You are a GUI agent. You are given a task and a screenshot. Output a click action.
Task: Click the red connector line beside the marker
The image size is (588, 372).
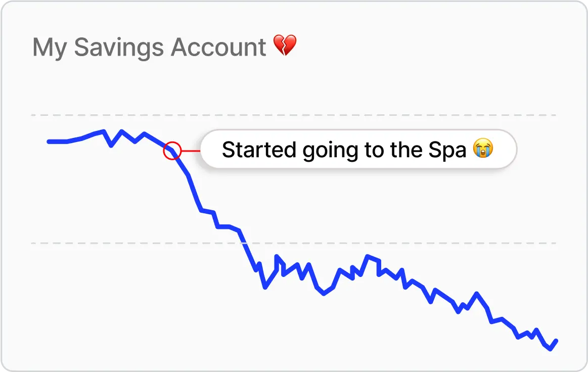(191, 151)
